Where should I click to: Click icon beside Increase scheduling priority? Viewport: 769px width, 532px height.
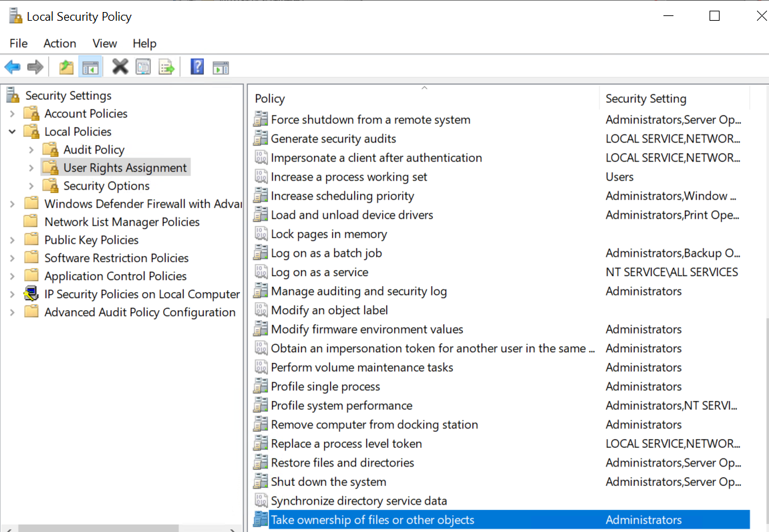pyautogui.click(x=261, y=196)
